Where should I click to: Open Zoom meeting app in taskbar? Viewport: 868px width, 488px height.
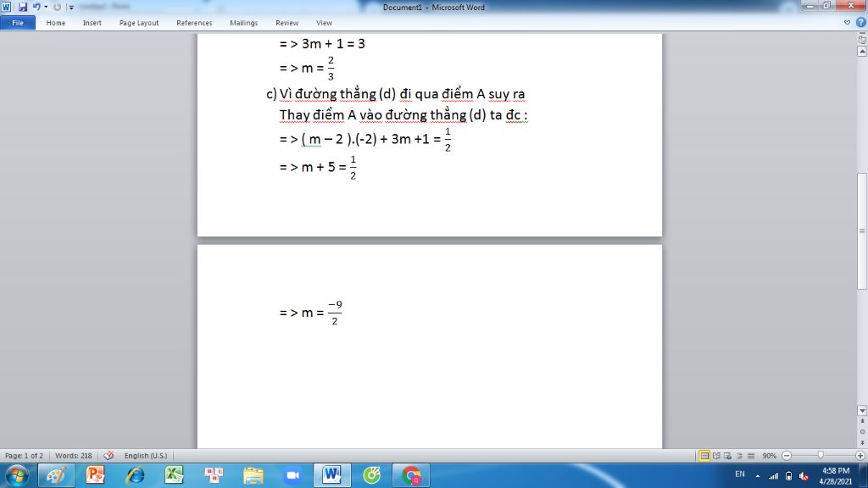(292, 476)
